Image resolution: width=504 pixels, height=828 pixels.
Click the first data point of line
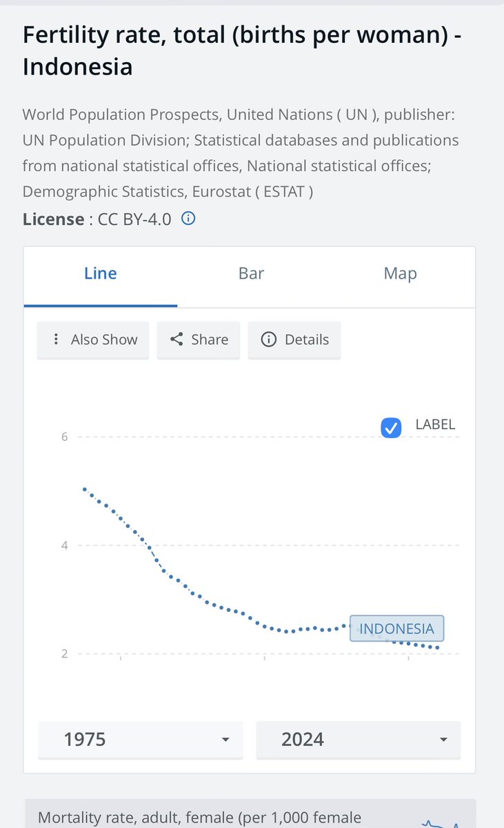click(x=84, y=489)
